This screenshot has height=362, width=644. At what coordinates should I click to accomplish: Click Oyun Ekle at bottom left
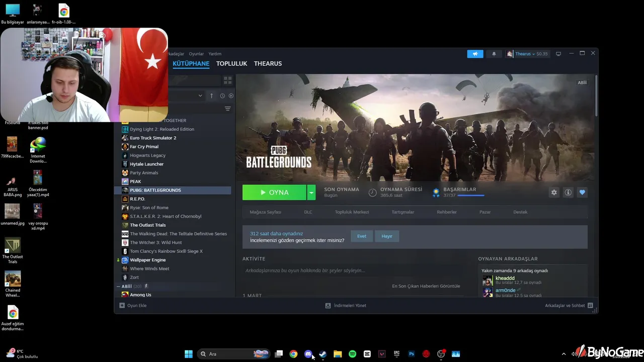pyautogui.click(x=133, y=306)
